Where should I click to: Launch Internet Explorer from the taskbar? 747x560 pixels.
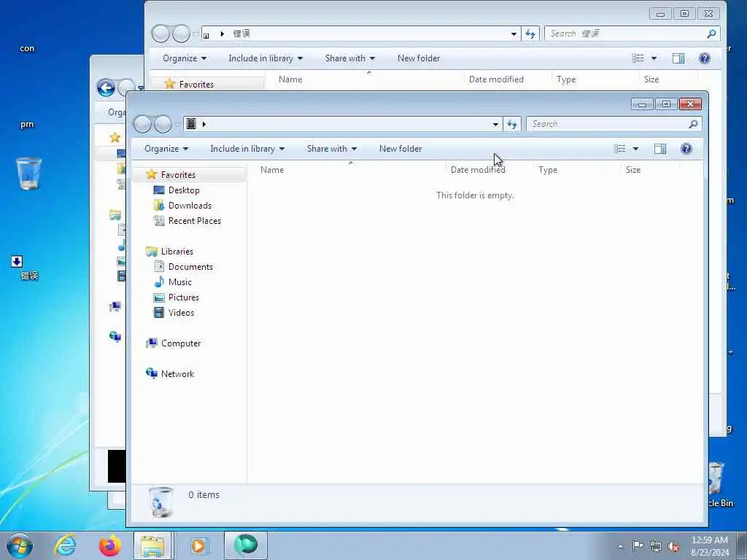point(65,545)
